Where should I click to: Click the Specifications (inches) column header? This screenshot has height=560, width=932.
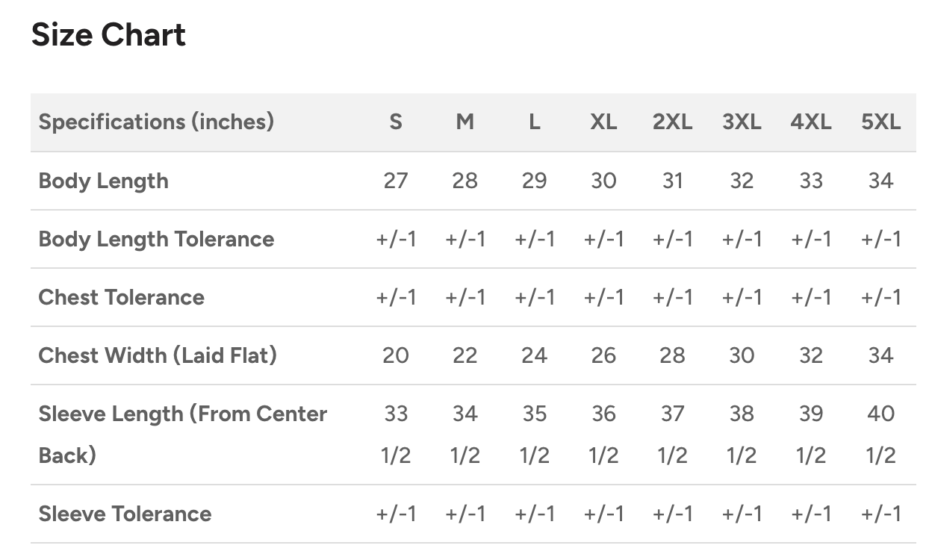point(156,122)
